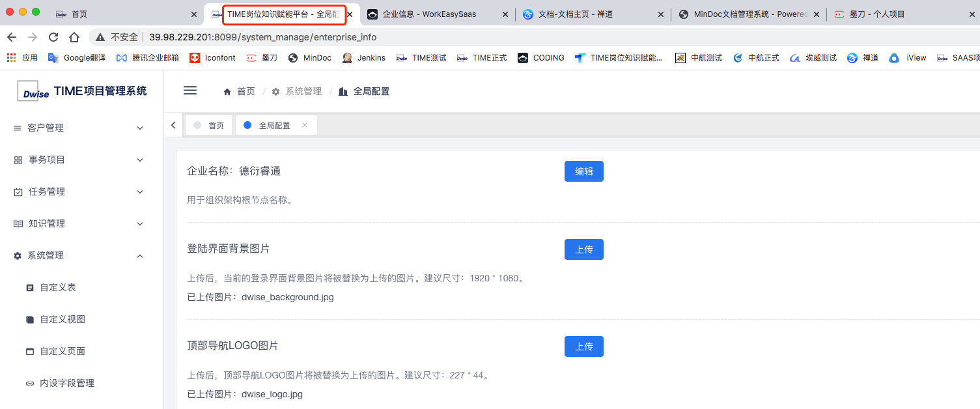The width and height of the screenshot is (980, 409).
Task: Select the 全局配置 page tab
Action: [x=276, y=125]
